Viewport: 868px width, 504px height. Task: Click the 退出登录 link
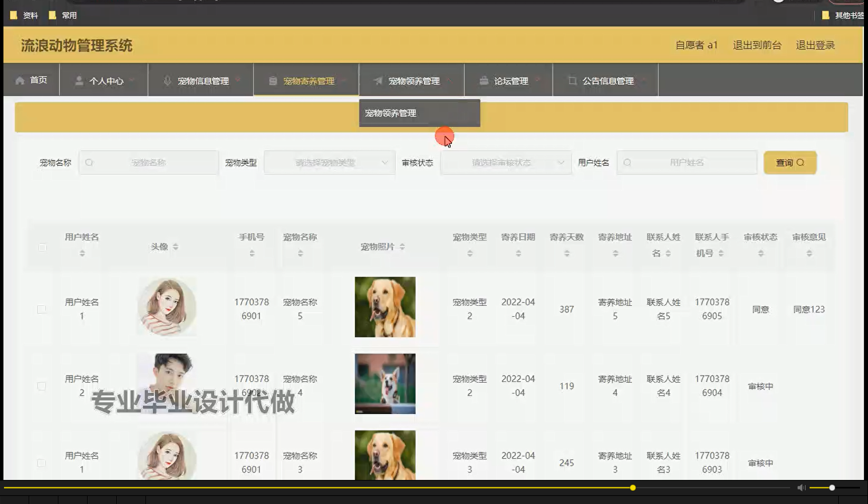pos(815,45)
